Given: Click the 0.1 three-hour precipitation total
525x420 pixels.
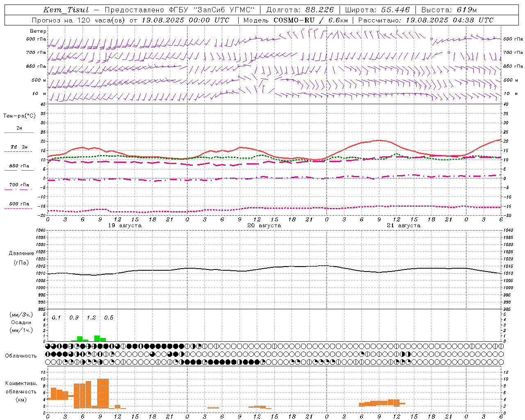Looking at the screenshot, I should pyautogui.click(x=56, y=318).
